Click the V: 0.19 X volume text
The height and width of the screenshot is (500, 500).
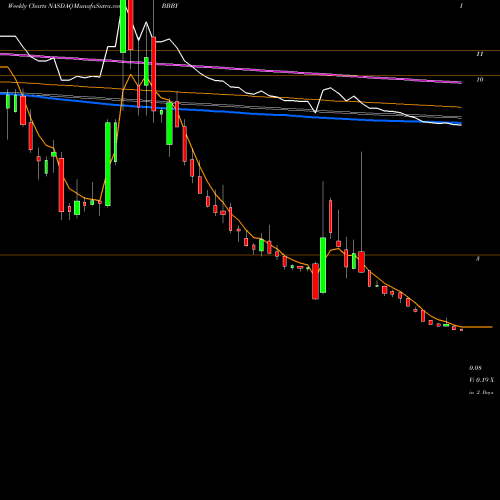point(481,380)
